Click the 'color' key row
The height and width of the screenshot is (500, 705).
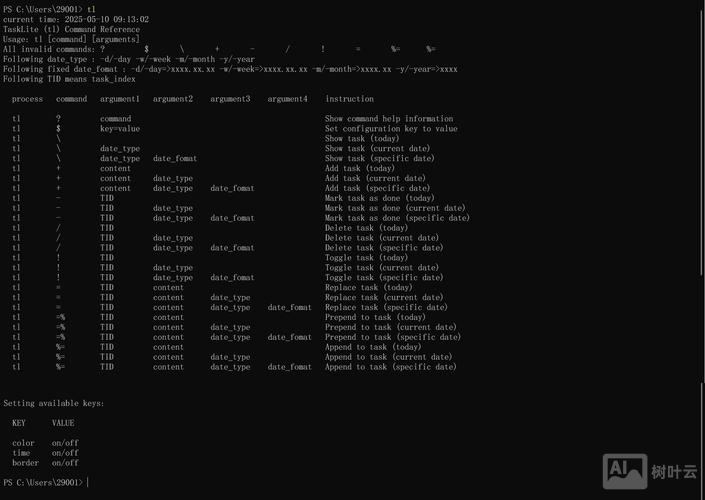click(23, 443)
